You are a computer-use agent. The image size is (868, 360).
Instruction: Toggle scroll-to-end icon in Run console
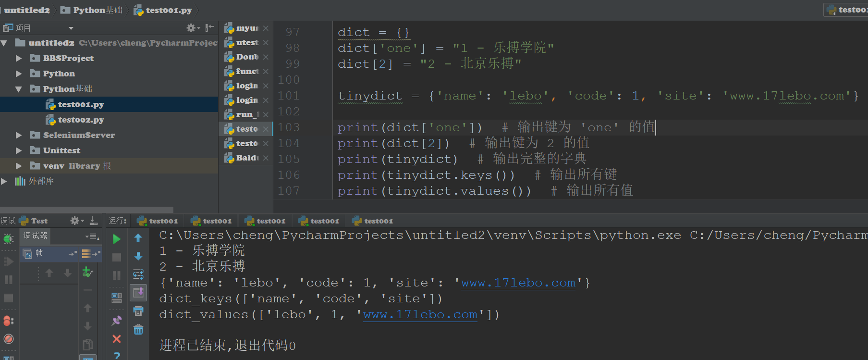[138, 292]
